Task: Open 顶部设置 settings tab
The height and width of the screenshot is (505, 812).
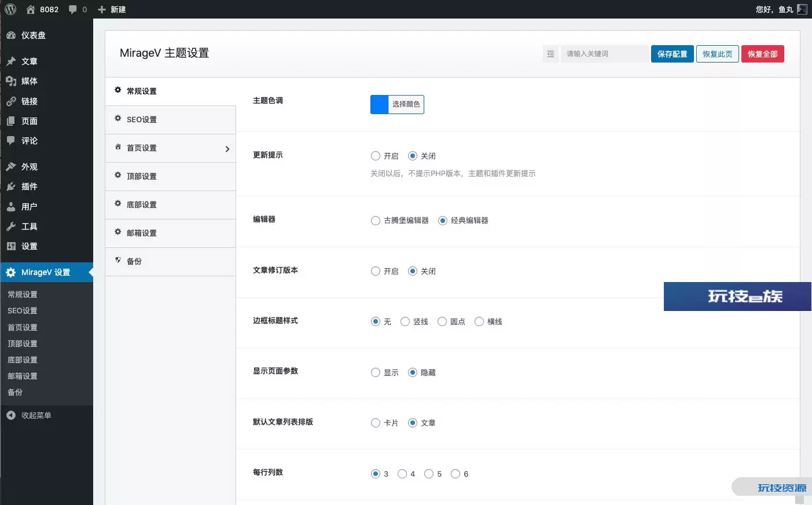Action: click(171, 177)
